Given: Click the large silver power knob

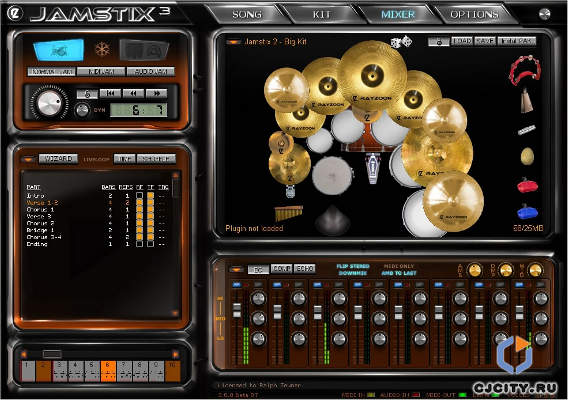Looking at the screenshot, I should tap(50, 103).
